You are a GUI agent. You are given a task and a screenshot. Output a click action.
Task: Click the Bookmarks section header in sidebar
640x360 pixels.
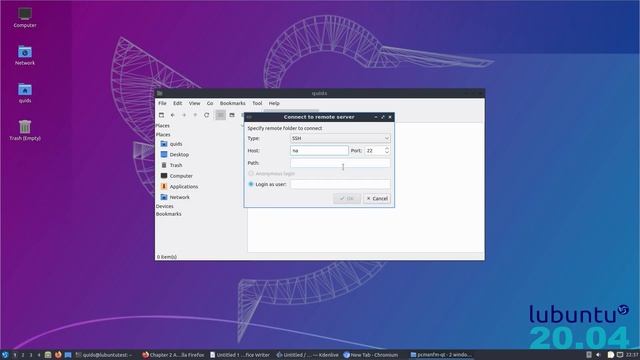coord(169,214)
